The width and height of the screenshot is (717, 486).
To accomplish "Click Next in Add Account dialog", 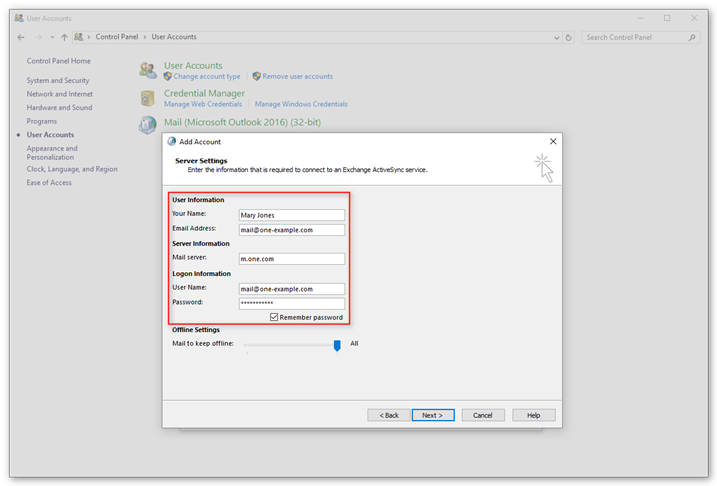I will [433, 415].
